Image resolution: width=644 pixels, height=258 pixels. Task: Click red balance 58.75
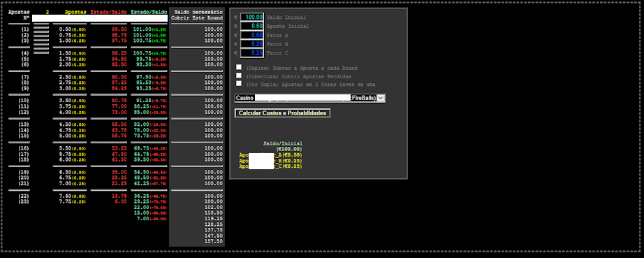pos(119,136)
